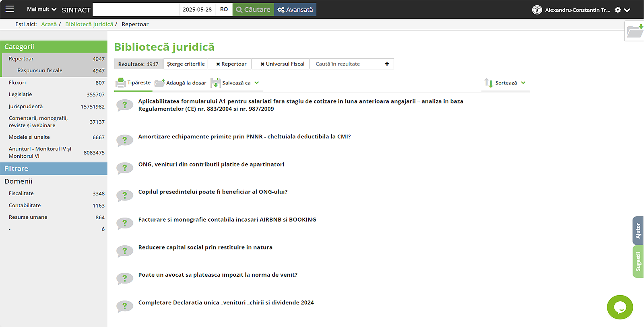Image resolution: width=644 pixels, height=327 pixels.
Task: Click plus icon in Caută în rezultate
Action: click(x=387, y=64)
